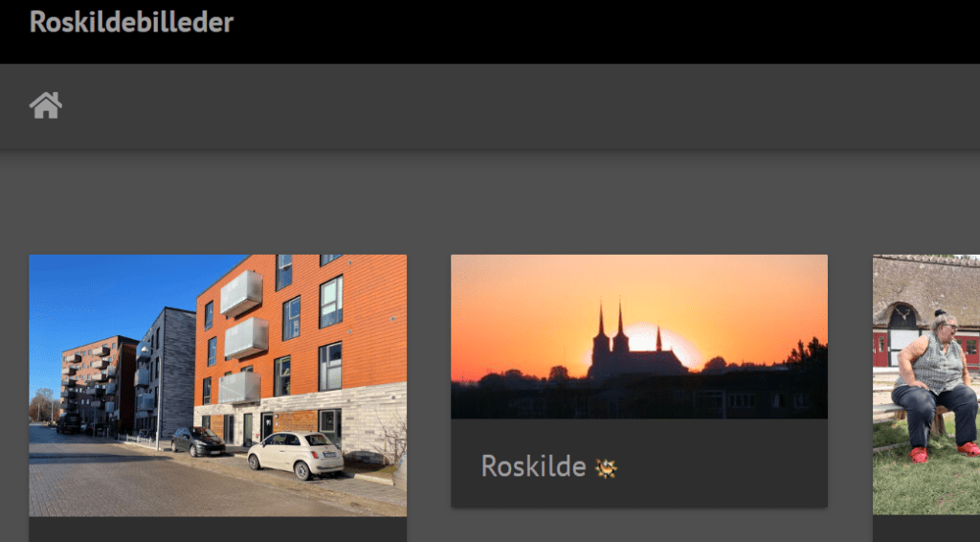This screenshot has height=542, width=980.
Task: Click the sun emoji beside Roskilde title
Action: click(x=606, y=467)
